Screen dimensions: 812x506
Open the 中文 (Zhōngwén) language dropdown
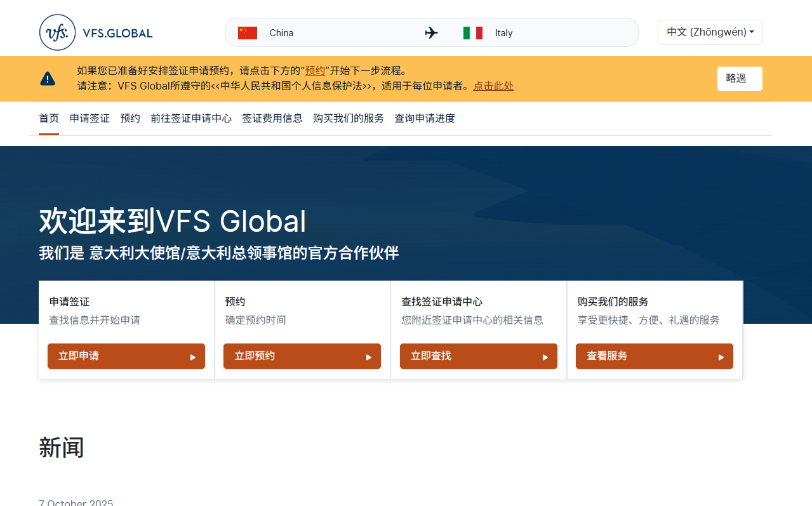click(x=710, y=32)
